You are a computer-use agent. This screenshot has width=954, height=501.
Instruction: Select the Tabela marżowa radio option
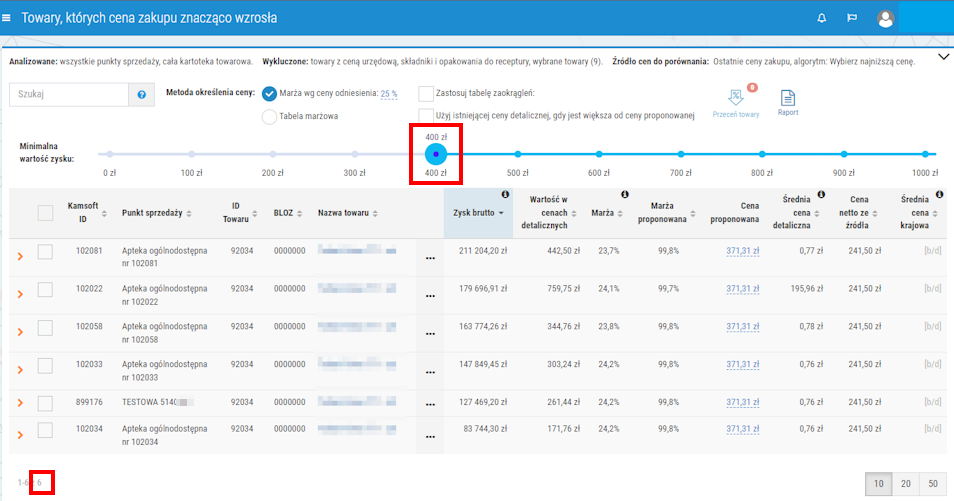point(269,116)
